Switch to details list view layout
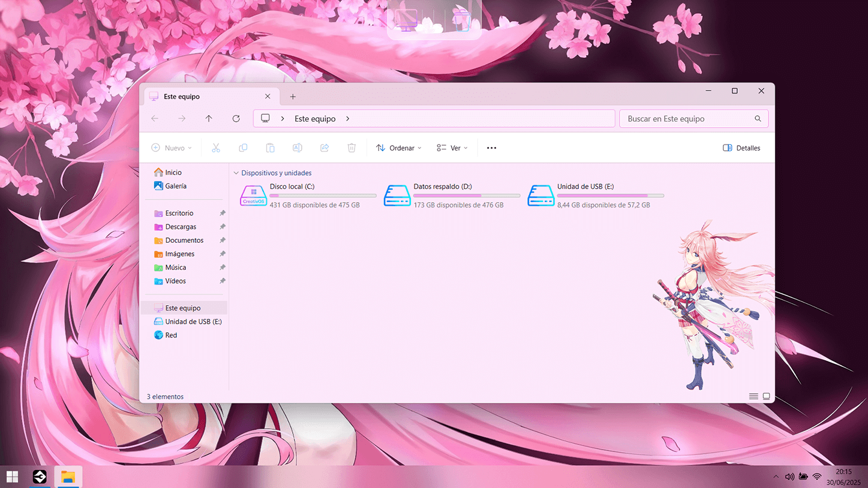868x488 pixels. pyautogui.click(x=753, y=396)
